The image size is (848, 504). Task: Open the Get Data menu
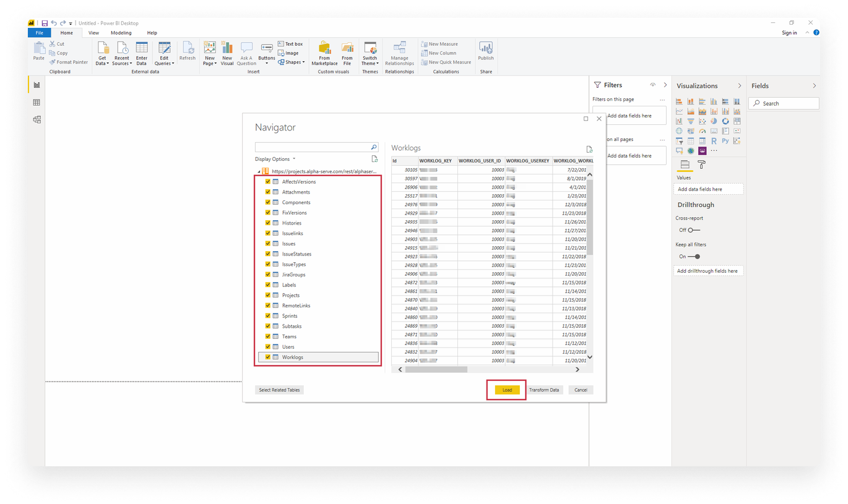pos(103,53)
